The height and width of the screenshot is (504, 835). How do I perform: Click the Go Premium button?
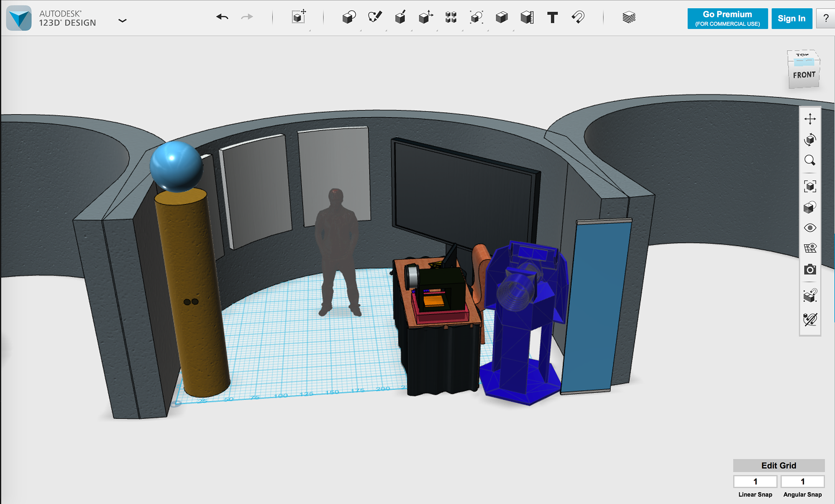727,18
